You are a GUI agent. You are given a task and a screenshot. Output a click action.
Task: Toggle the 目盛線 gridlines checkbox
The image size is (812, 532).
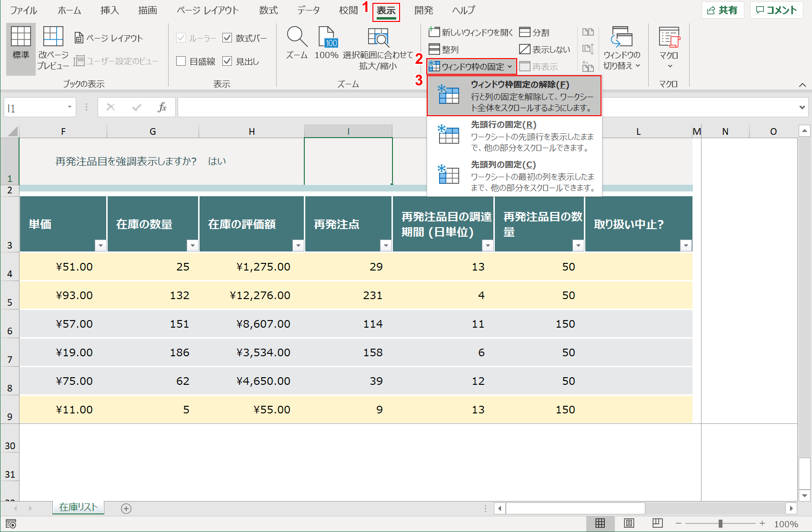coord(181,61)
